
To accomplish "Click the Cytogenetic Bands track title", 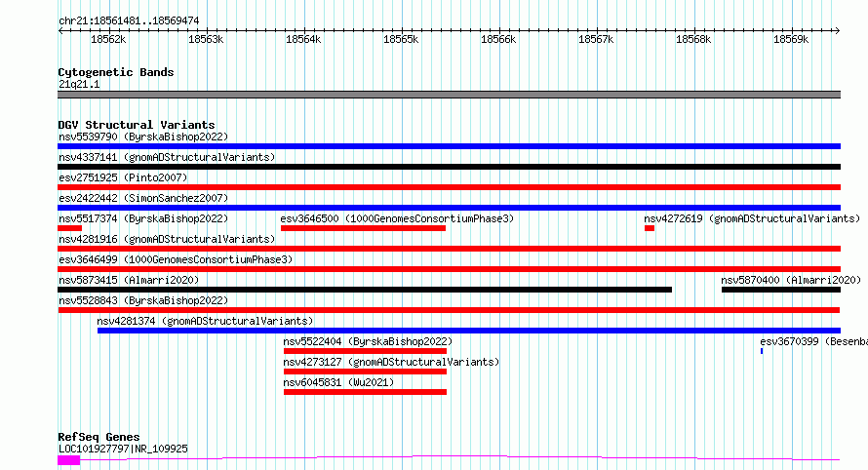I will pos(116,72).
